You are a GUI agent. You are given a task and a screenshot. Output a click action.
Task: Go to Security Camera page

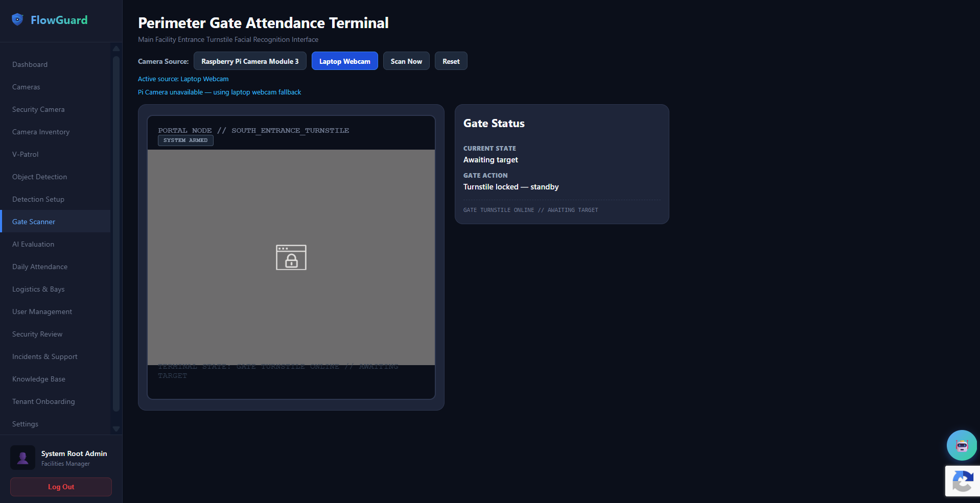pyautogui.click(x=55, y=109)
